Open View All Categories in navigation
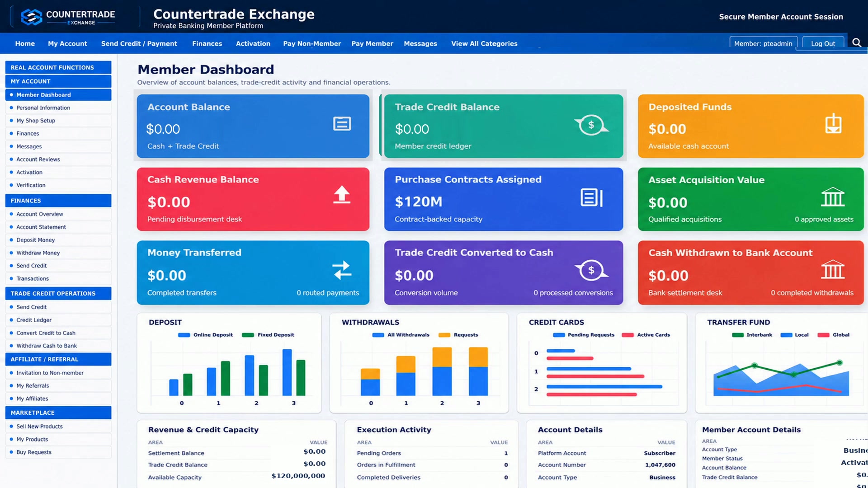 click(484, 43)
